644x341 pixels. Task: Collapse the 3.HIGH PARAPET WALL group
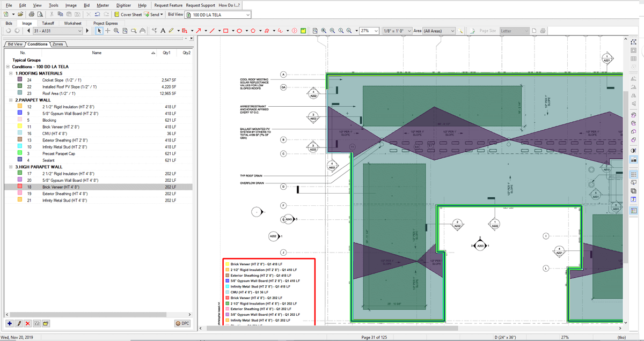tap(12, 167)
